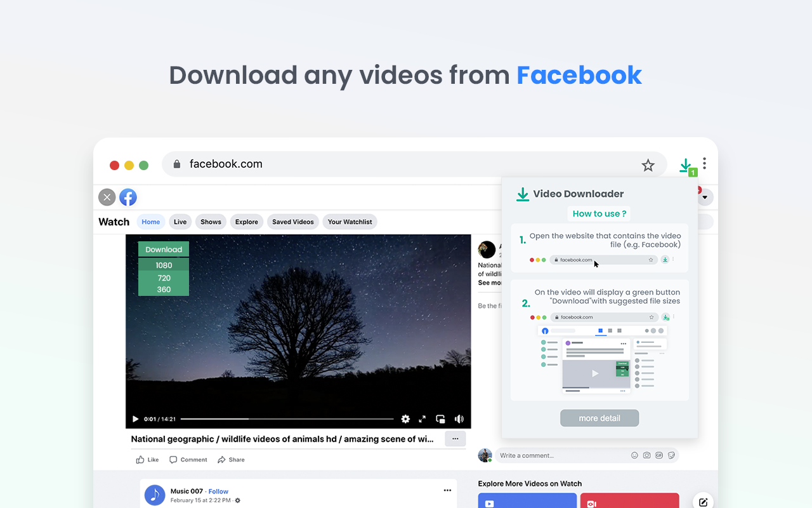Open the browser three-dot menu

[704, 163]
